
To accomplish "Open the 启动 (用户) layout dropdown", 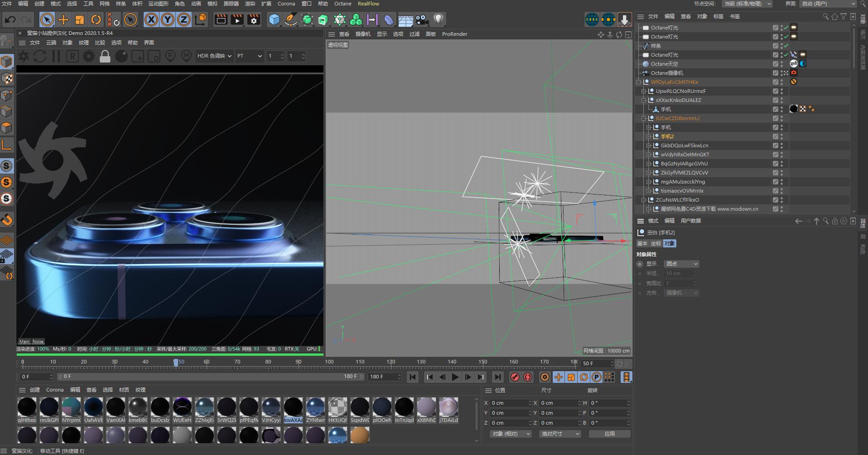I will (x=828, y=4).
